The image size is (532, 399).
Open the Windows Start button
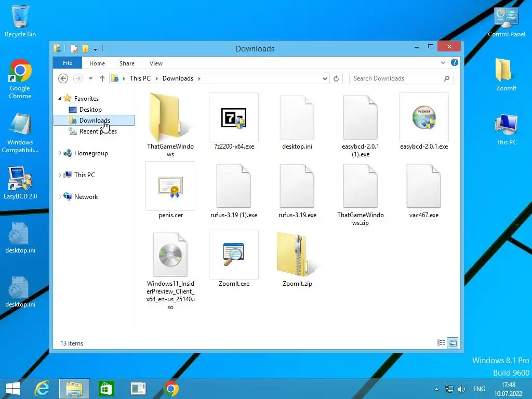(13, 389)
